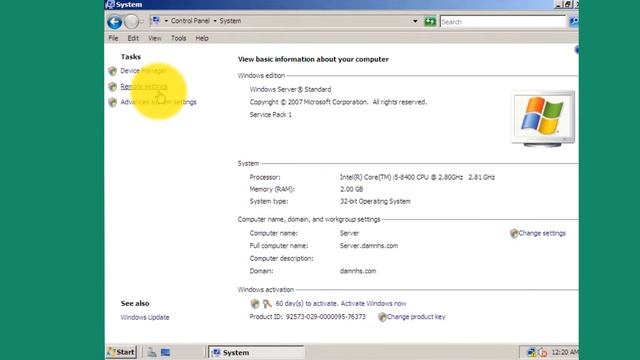Open Windows Update under See also
This screenshot has width=640, height=360.
click(145, 318)
